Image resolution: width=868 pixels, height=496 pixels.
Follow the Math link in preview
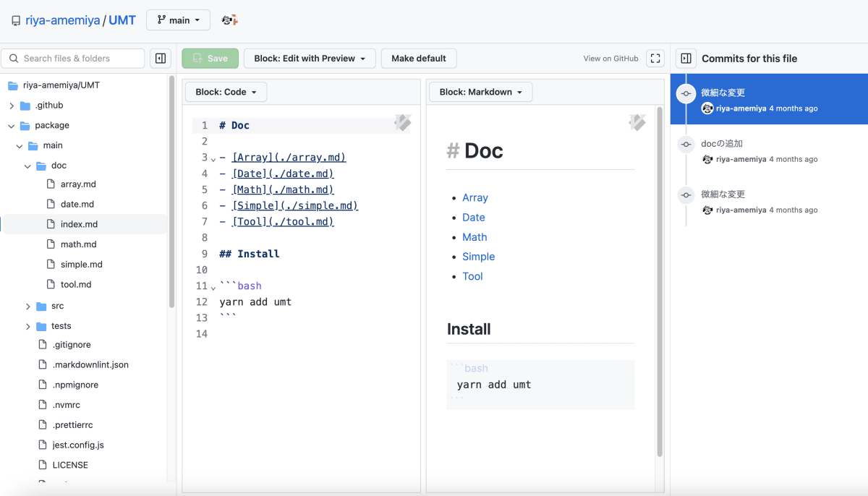point(475,236)
